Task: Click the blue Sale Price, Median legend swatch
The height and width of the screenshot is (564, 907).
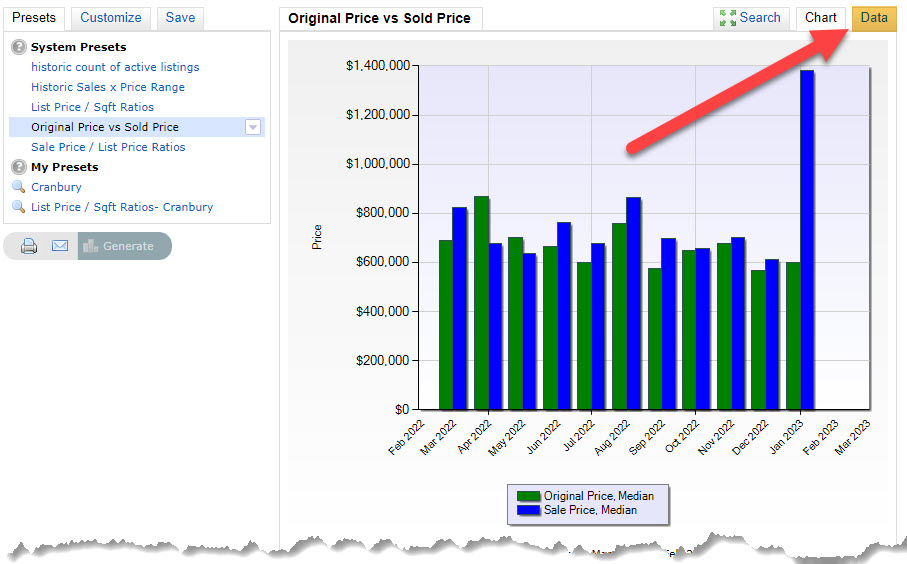Action: pyautogui.click(x=528, y=510)
